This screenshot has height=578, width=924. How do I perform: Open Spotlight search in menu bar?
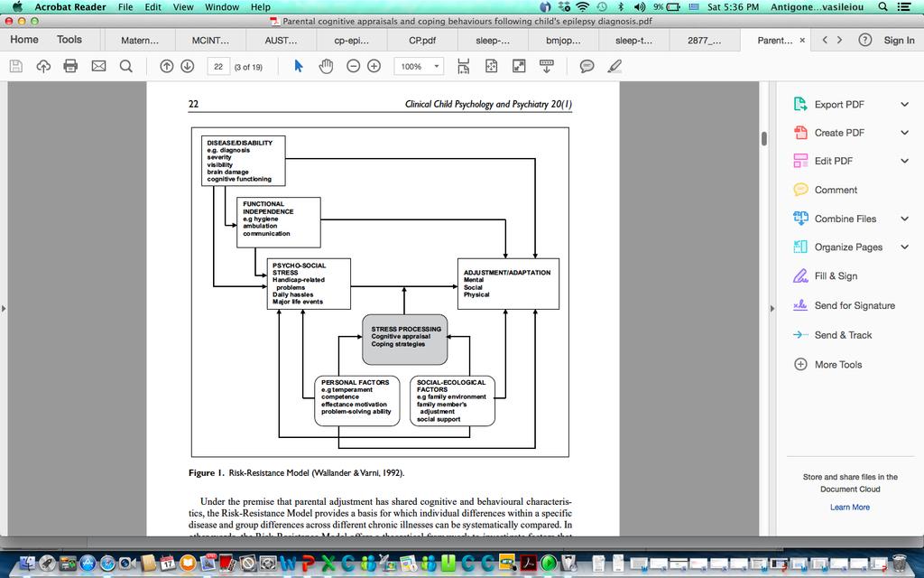[882, 7]
